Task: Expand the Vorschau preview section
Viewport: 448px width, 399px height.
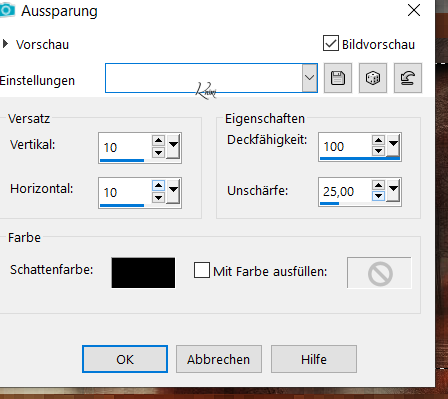Action: point(5,44)
